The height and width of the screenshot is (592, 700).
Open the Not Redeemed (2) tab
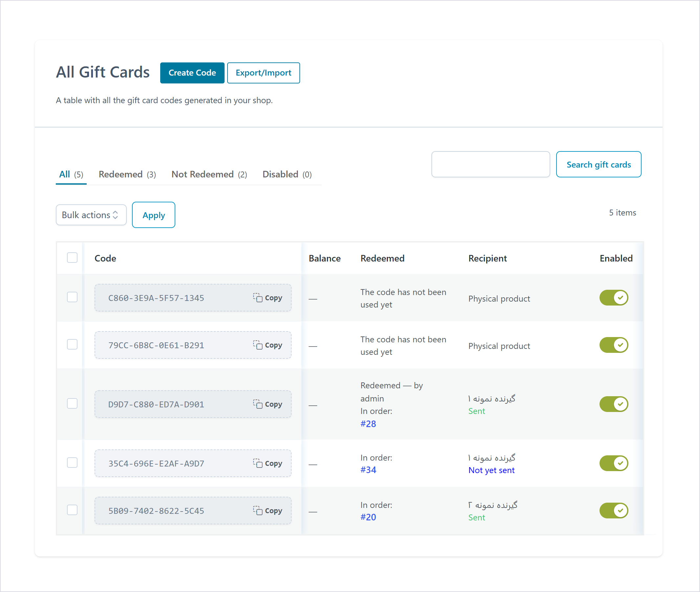(x=209, y=174)
